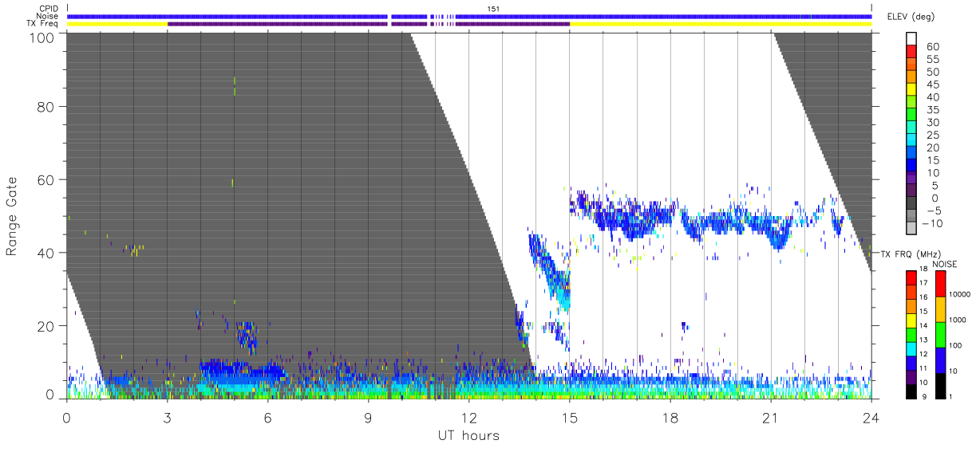Viewport: 980px width, 452px height.
Task: Click the '-10' label on ELEV bar
Action: (932, 223)
